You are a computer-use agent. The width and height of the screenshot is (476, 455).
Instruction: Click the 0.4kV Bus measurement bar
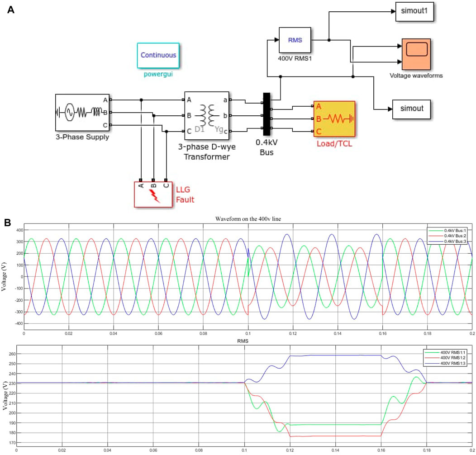click(x=267, y=114)
